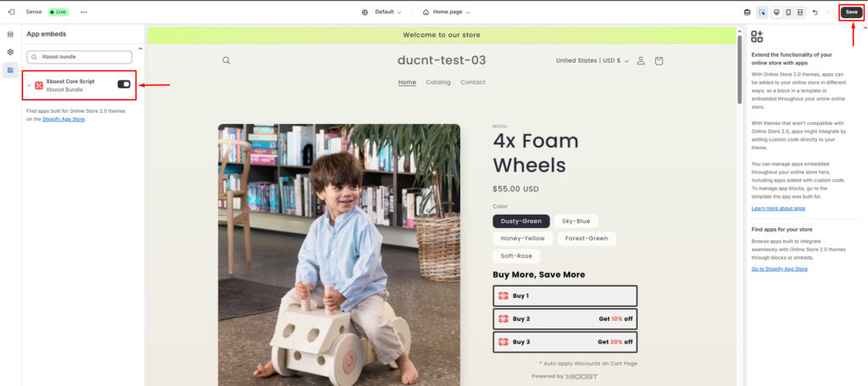The width and height of the screenshot is (868, 386).
Task: Click the storefront search magnifier icon
Action: click(226, 61)
